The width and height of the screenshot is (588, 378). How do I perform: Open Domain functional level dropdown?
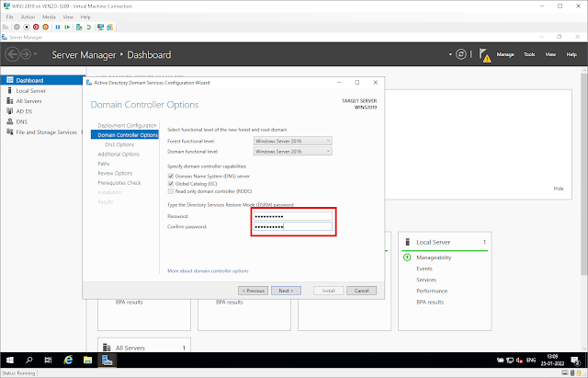pos(292,151)
